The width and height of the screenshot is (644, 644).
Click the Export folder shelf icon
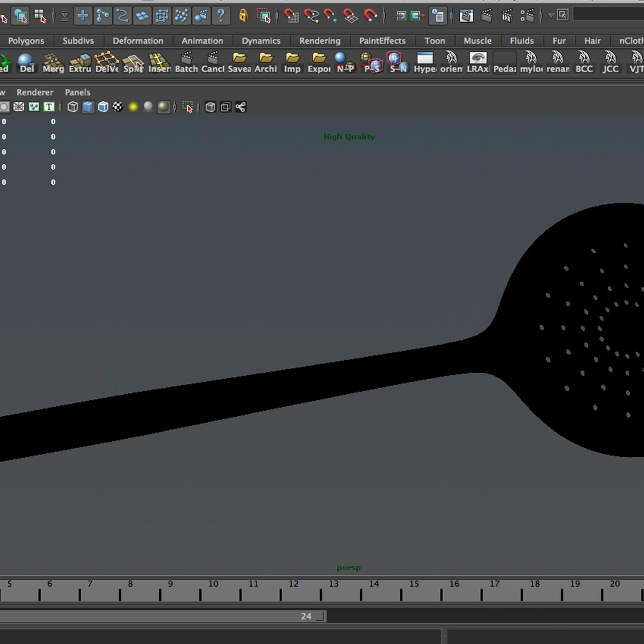[319, 63]
